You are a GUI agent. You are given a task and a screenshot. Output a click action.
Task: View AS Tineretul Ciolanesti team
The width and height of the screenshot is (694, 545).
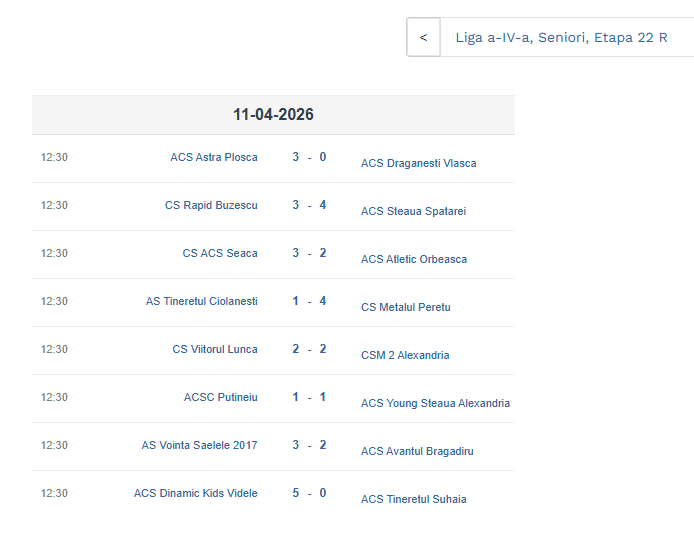click(201, 301)
